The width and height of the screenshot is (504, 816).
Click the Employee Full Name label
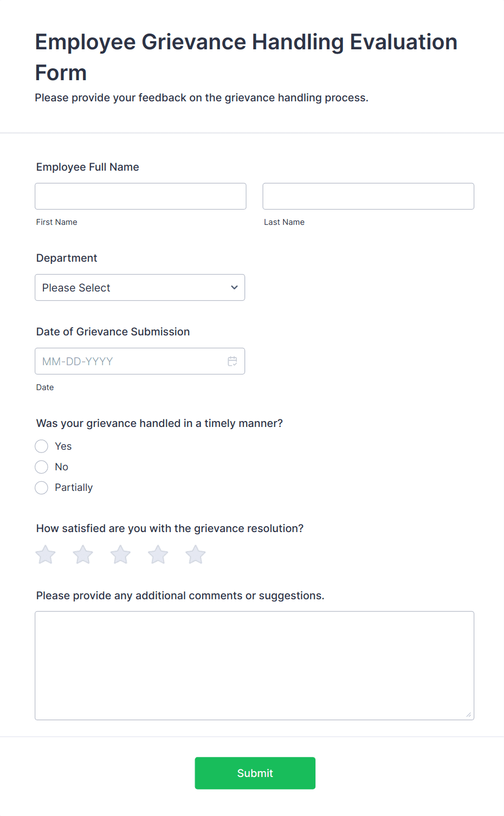click(87, 167)
